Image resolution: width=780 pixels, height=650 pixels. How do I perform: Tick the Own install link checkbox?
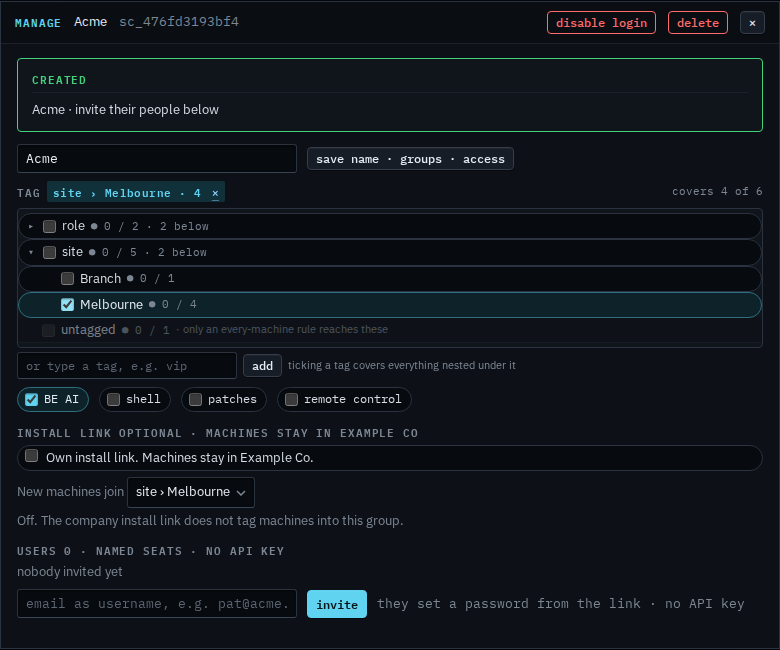tap(31, 456)
